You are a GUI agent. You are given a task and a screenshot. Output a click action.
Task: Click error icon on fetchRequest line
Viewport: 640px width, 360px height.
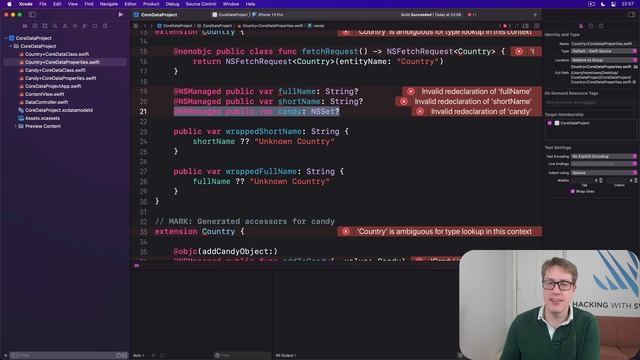point(518,51)
